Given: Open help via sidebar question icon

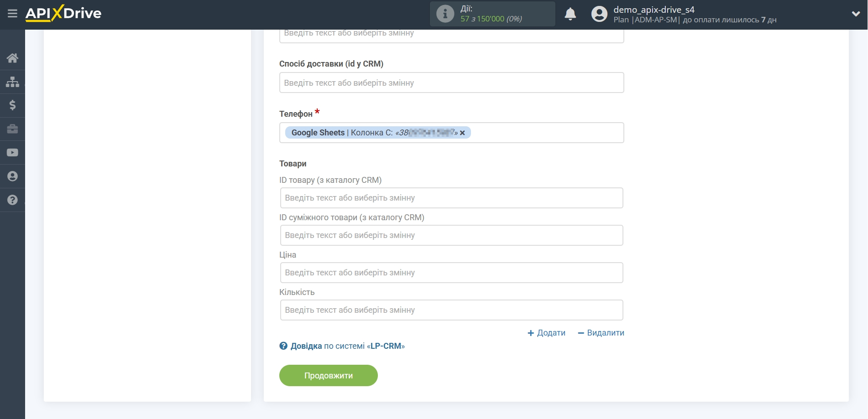Looking at the screenshot, I should click(x=12, y=200).
